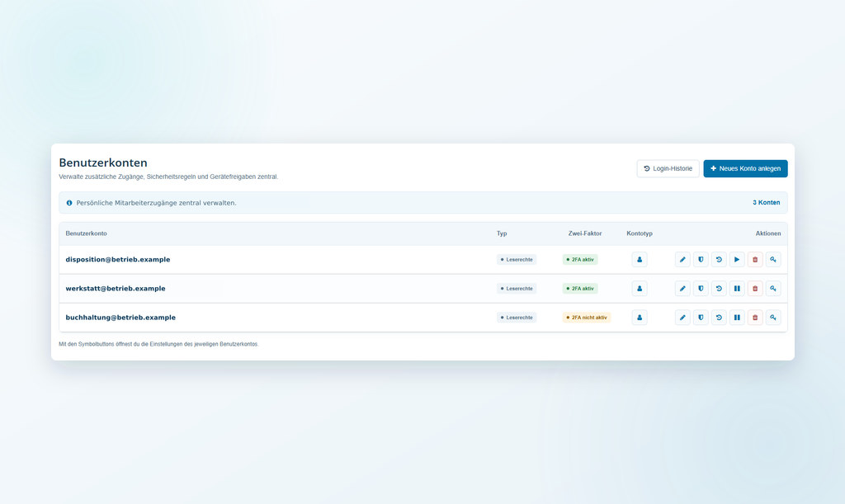Open the Login-Historie button
Screen dimensions: 845x504
click(668, 168)
